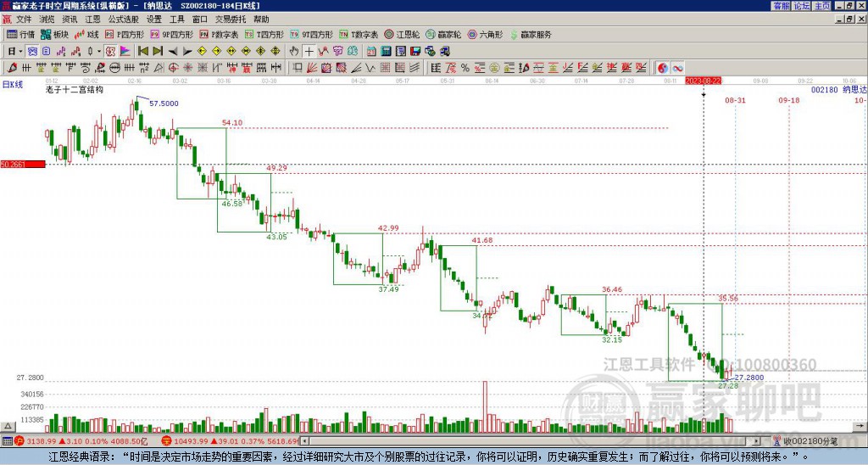Viewport: 868px width, 465px height.
Task: Open the T四方形 tool
Action: 264,34
